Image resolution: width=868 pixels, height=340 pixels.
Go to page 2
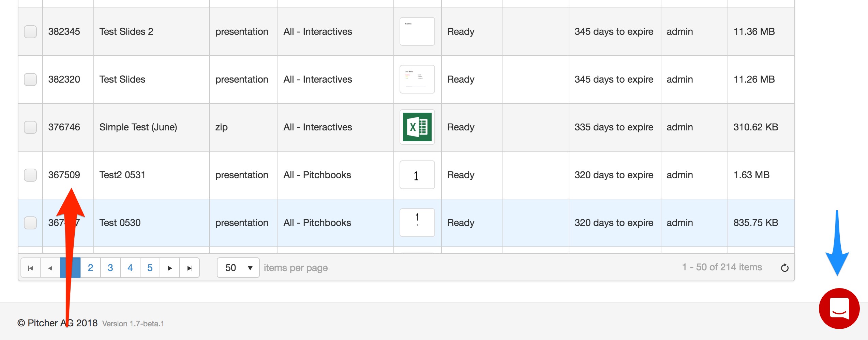click(90, 268)
